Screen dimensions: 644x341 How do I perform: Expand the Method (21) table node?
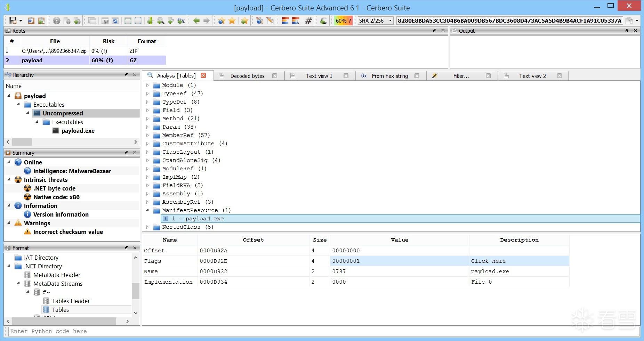pos(147,119)
